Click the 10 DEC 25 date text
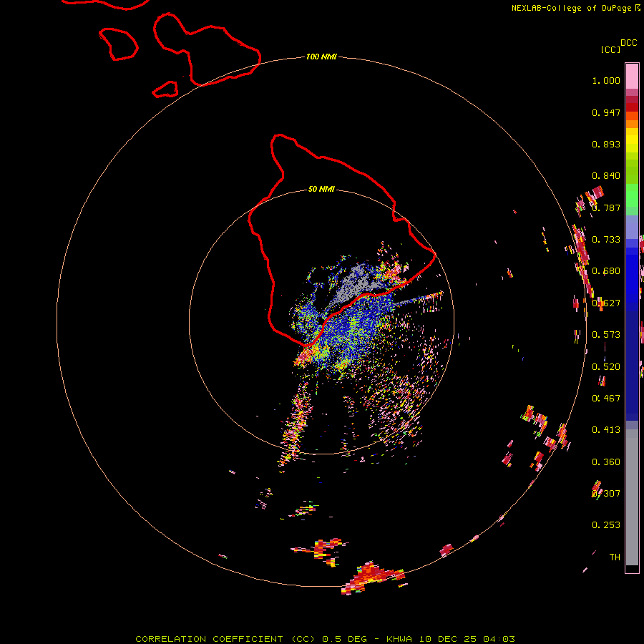Screen dimensions: 644x644 coord(448,639)
